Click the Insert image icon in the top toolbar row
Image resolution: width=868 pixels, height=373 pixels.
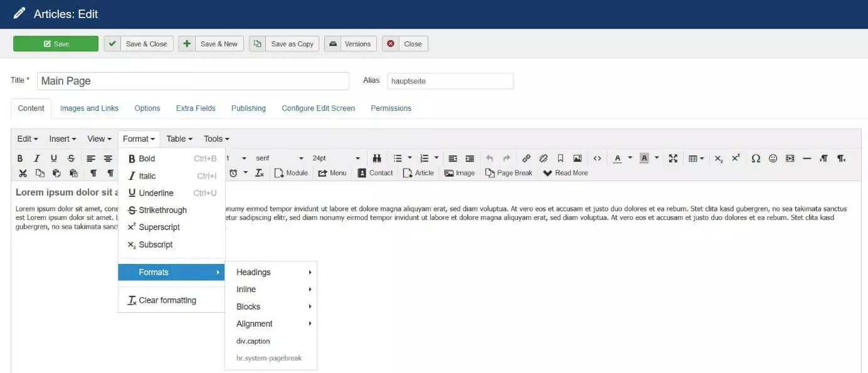578,159
